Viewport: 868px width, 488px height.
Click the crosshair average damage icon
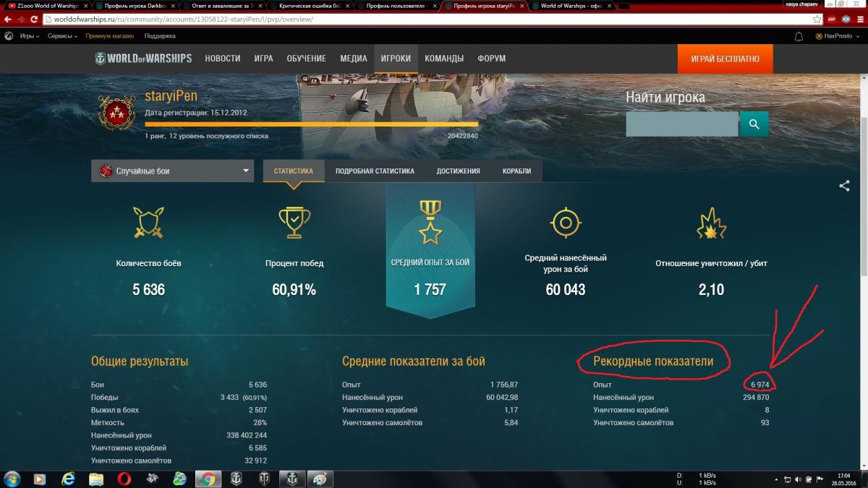click(x=566, y=222)
